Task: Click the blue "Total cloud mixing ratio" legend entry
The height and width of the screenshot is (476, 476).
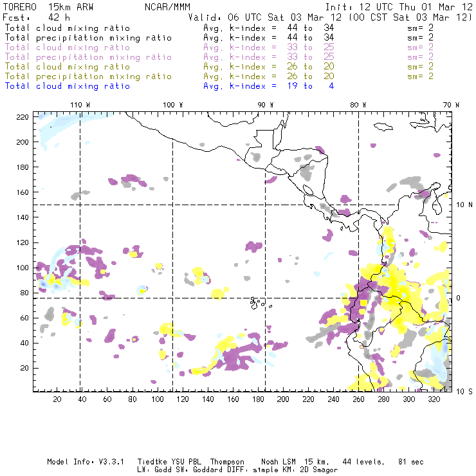Action: click(x=68, y=86)
